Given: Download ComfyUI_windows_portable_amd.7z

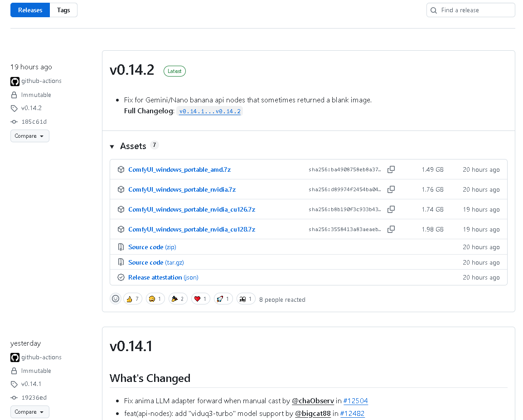Looking at the screenshot, I should 179,169.
